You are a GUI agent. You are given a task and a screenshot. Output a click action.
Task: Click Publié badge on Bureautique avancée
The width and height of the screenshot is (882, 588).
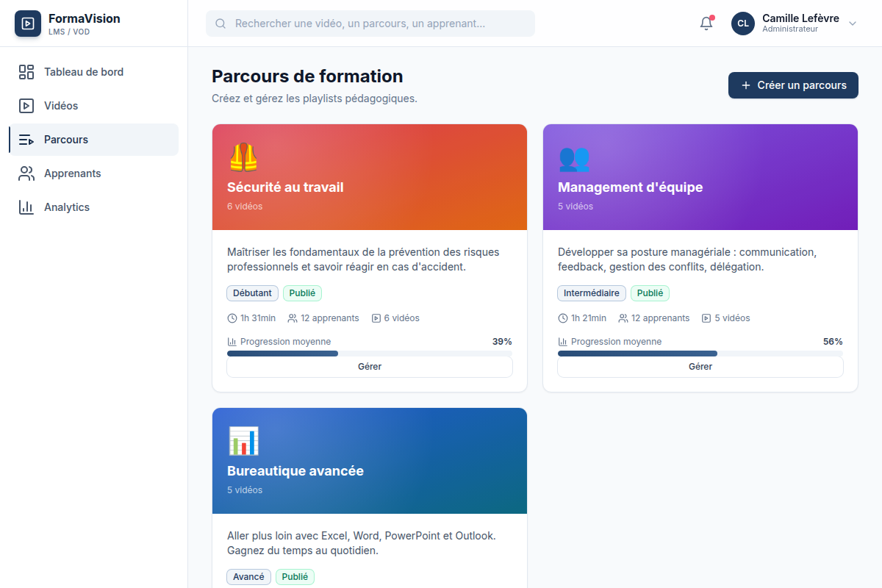click(295, 577)
